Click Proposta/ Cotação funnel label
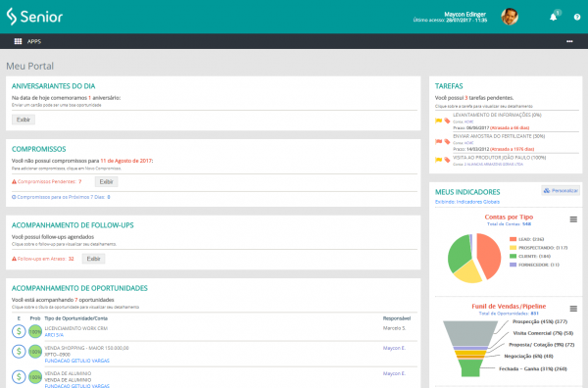 point(542,345)
